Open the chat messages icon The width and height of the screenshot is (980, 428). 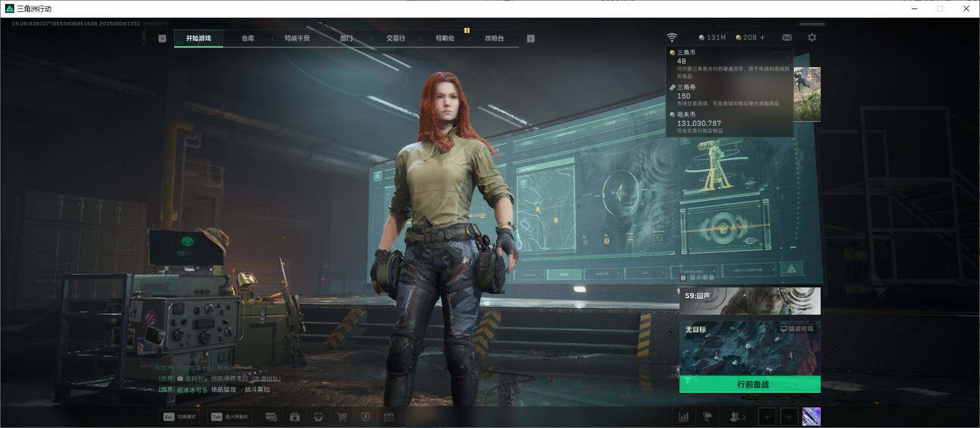pos(271,417)
